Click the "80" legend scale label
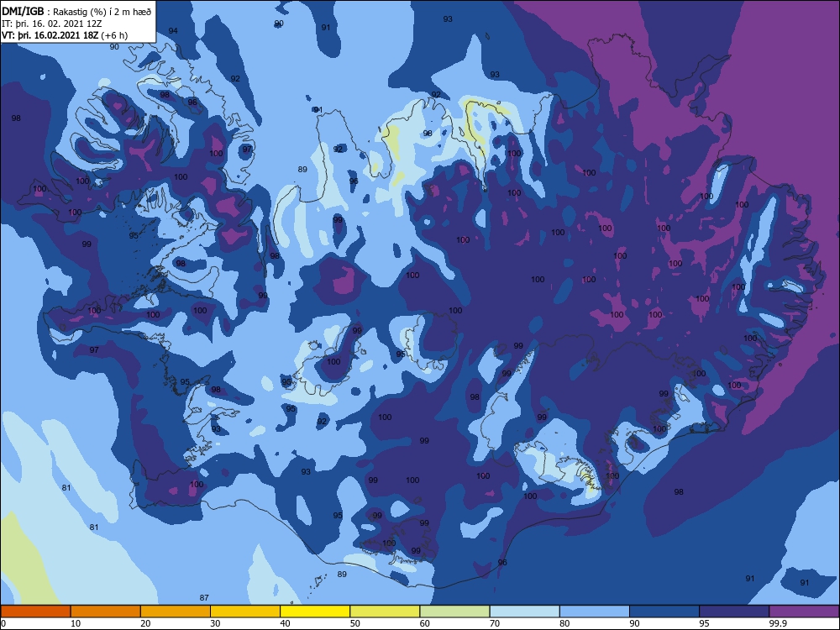The height and width of the screenshot is (630, 840). click(564, 623)
